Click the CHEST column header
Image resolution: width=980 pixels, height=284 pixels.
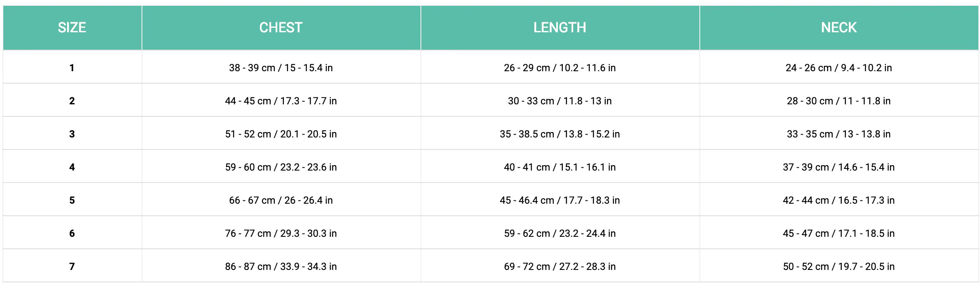point(281,28)
